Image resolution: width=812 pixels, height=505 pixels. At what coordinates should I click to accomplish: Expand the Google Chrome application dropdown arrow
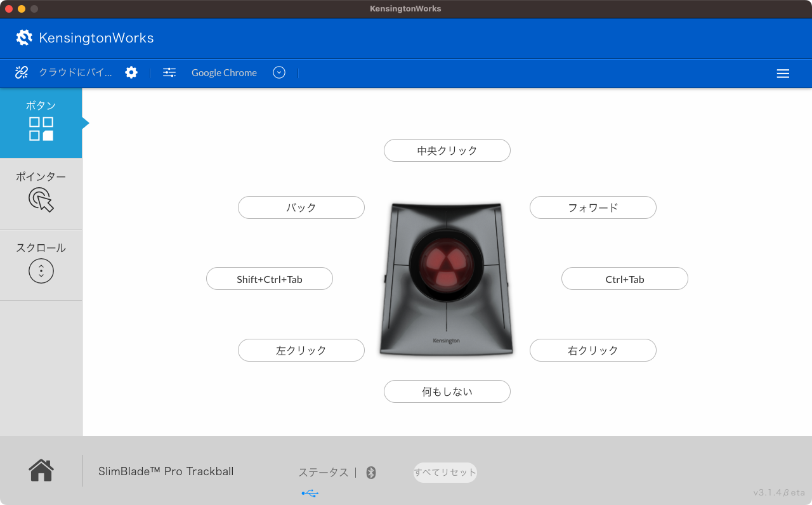tap(279, 72)
